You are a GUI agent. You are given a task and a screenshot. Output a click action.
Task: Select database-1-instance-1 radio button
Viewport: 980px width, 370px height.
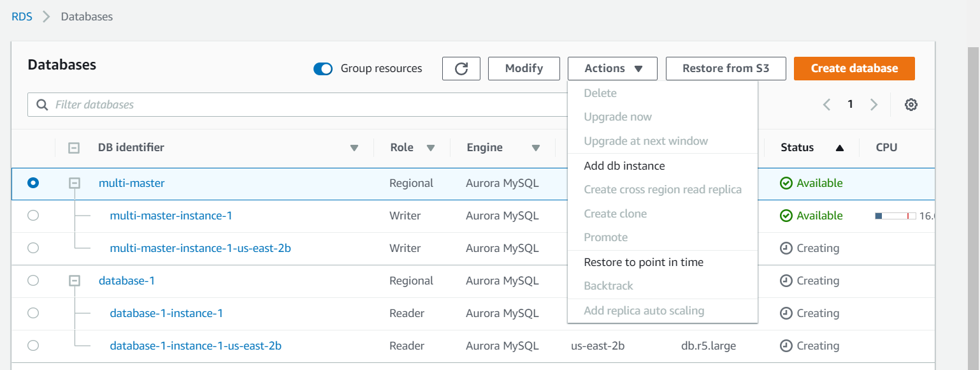tap(33, 313)
